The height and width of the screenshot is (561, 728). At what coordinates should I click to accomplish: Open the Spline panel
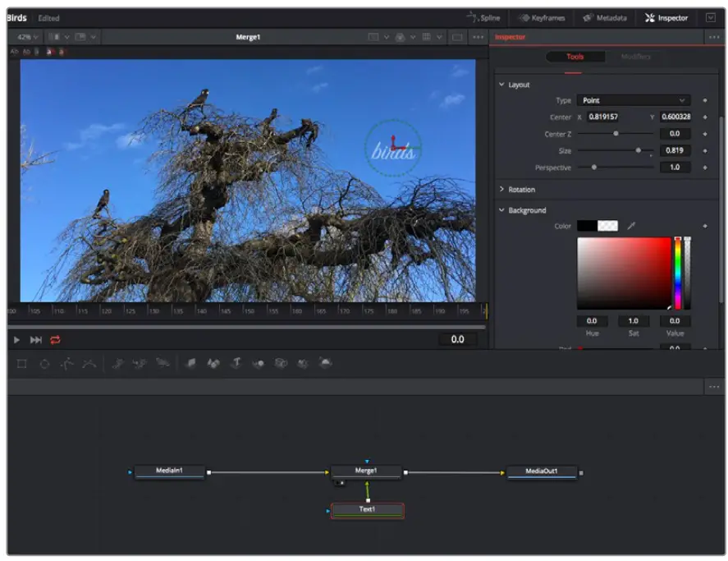pyautogui.click(x=484, y=17)
